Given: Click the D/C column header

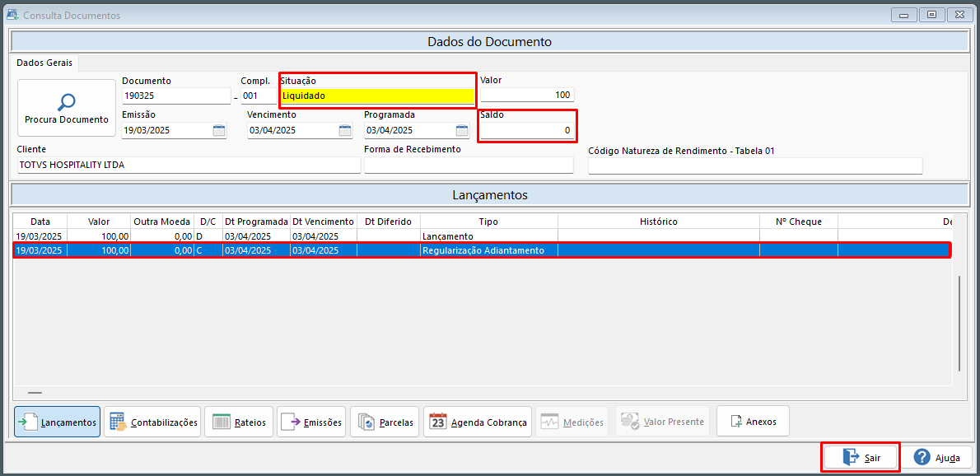Looking at the screenshot, I should tap(208, 222).
